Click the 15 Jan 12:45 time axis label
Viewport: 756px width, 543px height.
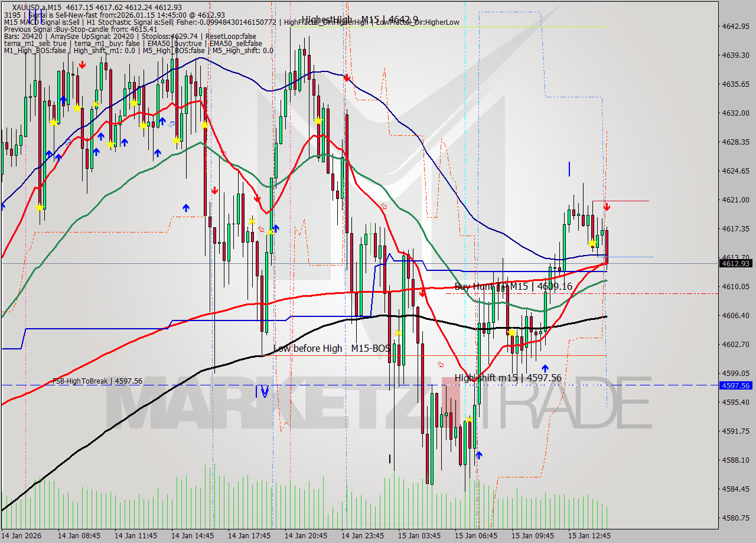(x=589, y=537)
